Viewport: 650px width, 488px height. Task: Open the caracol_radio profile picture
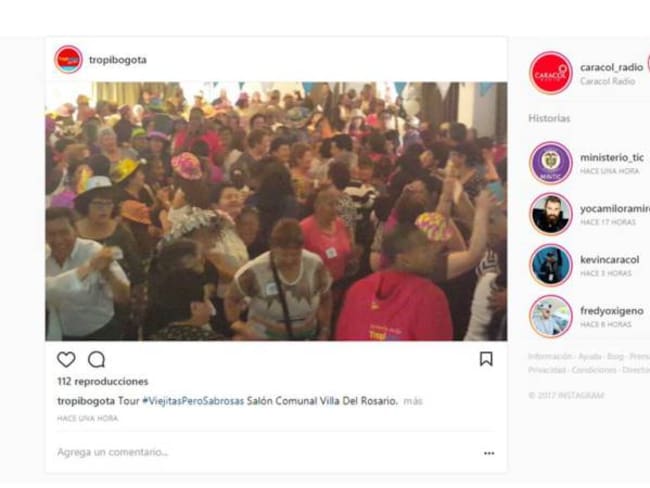point(551,73)
